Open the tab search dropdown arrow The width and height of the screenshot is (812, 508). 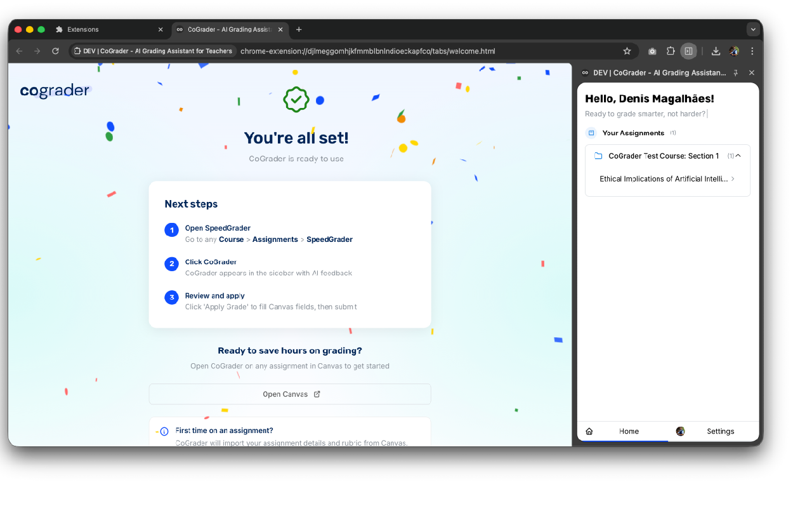pyautogui.click(x=753, y=29)
